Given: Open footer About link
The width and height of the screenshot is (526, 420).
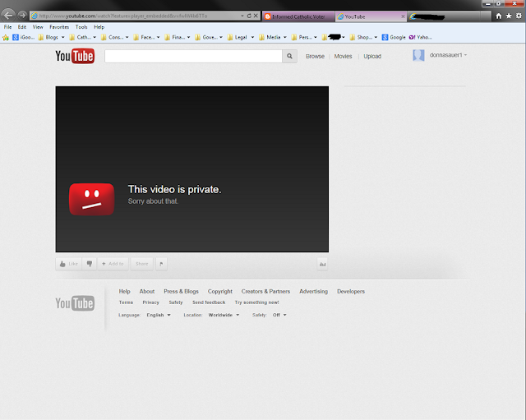Looking at the screenshot, I should pyautogui.click(x=147, y=292).
